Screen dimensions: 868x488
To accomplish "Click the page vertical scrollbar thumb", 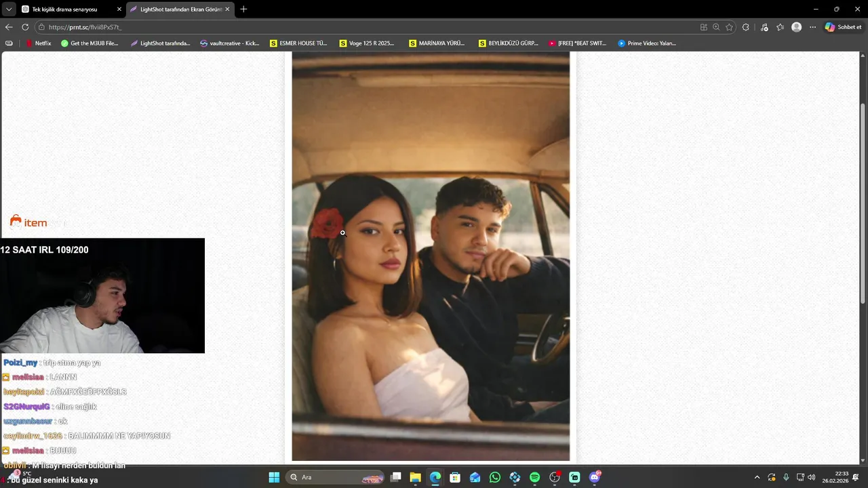I will (x=863, y=203).
